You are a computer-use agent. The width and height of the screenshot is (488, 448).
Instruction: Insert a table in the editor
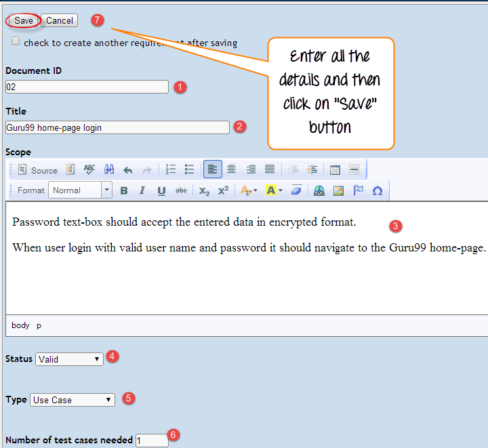coord(335,170)
